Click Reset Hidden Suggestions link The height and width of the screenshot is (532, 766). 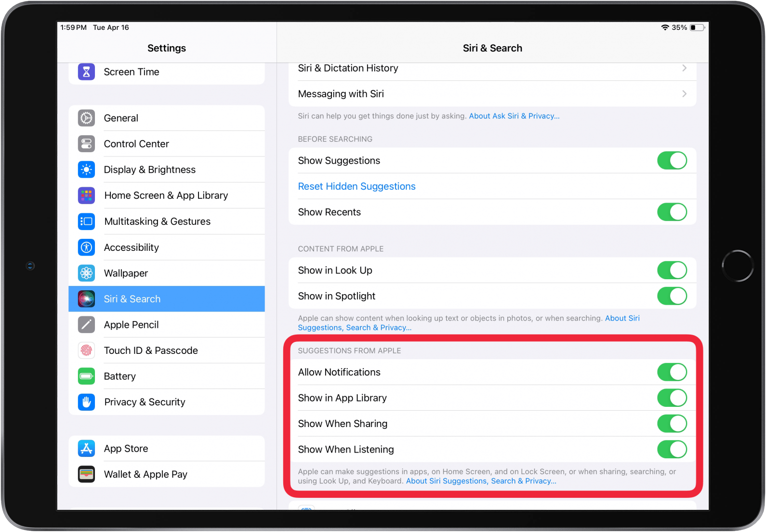point(357,186)
